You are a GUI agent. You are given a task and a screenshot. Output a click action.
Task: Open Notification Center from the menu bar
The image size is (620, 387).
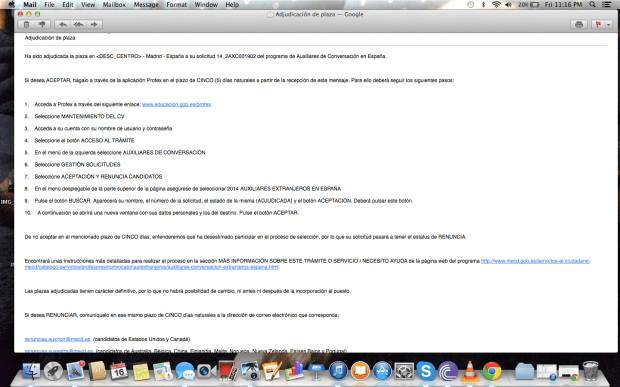[606, 4]
